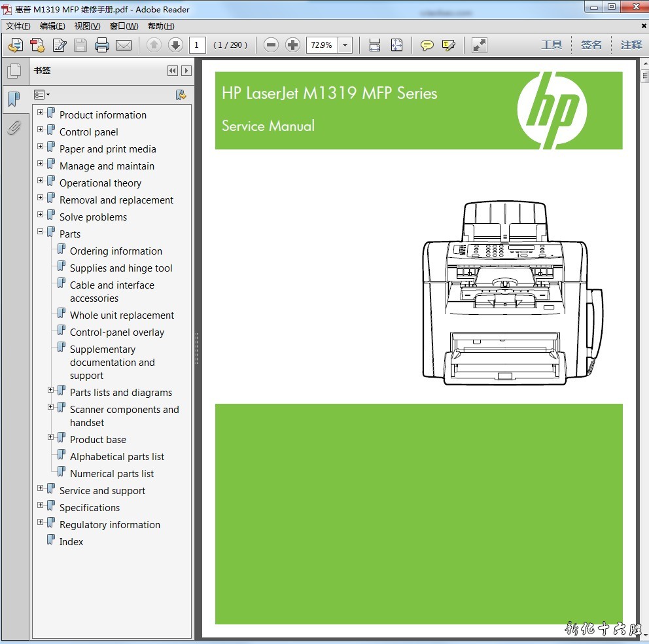
Task: Click the page number input field
Action: coord(197,45)
